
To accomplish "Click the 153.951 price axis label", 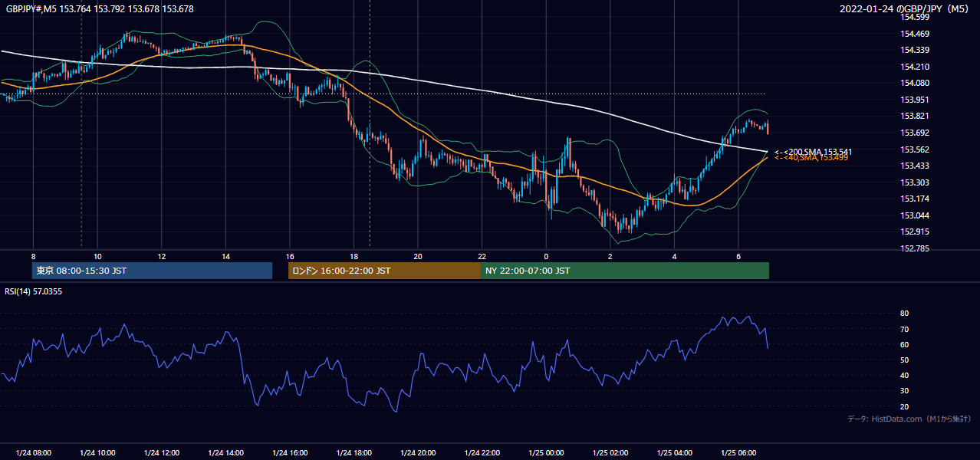I will tap(915, 100).
